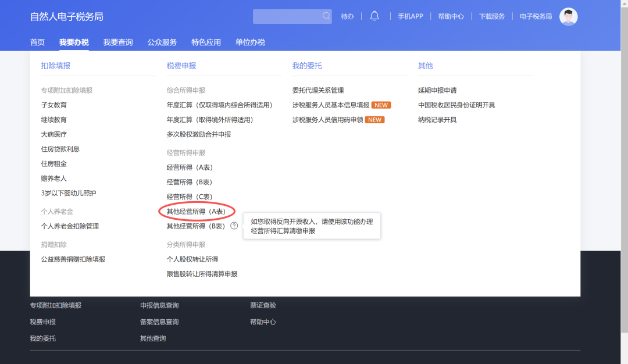Click footer link 其他查询
The height and width of the screenshot is (364, 628).
(153, 338)
